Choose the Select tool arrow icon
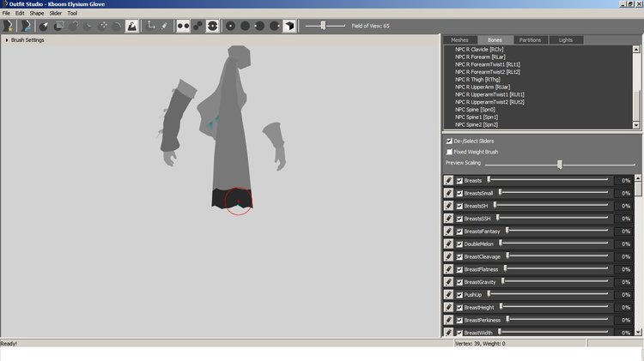This screenshot has width=644, height=361. pos(44,26)
